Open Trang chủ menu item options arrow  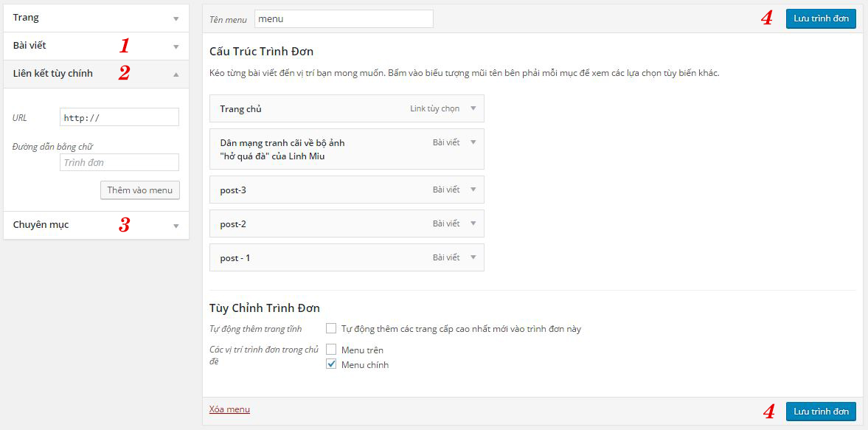pos(473,108)
